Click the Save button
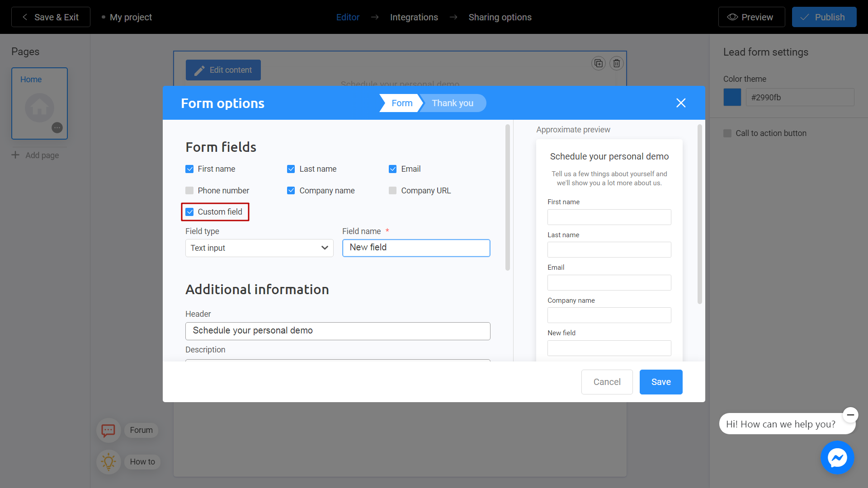This screenshot has width=868, height=488. (x=660, y=381)
